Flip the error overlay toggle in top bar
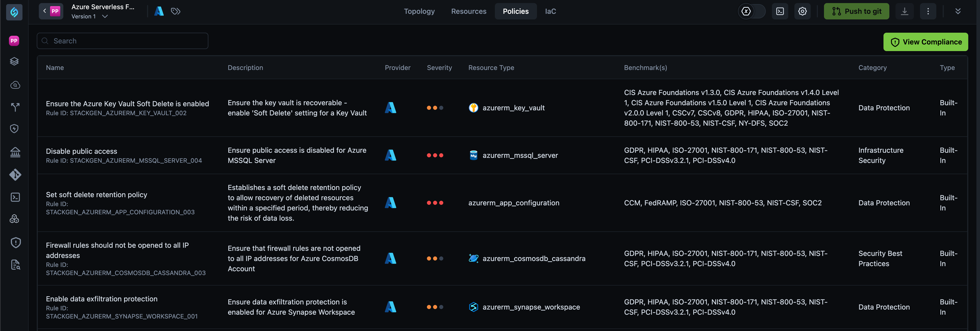 pyautogui.click(x=751, y=11)
